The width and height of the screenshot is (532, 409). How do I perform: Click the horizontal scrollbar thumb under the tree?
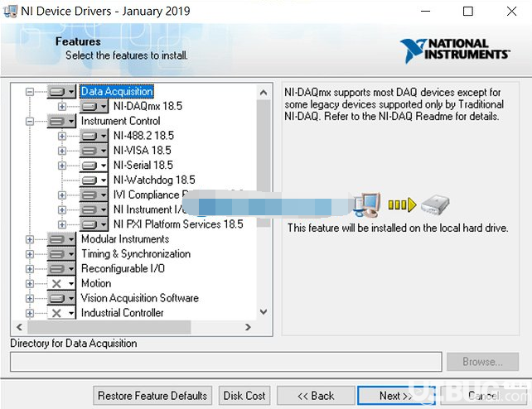(x=109, y=327)
